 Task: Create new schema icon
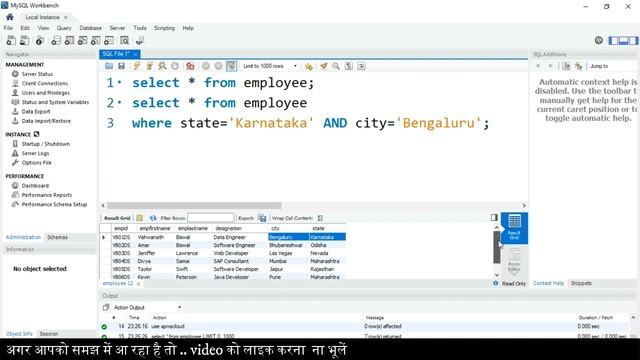(56, 40)
